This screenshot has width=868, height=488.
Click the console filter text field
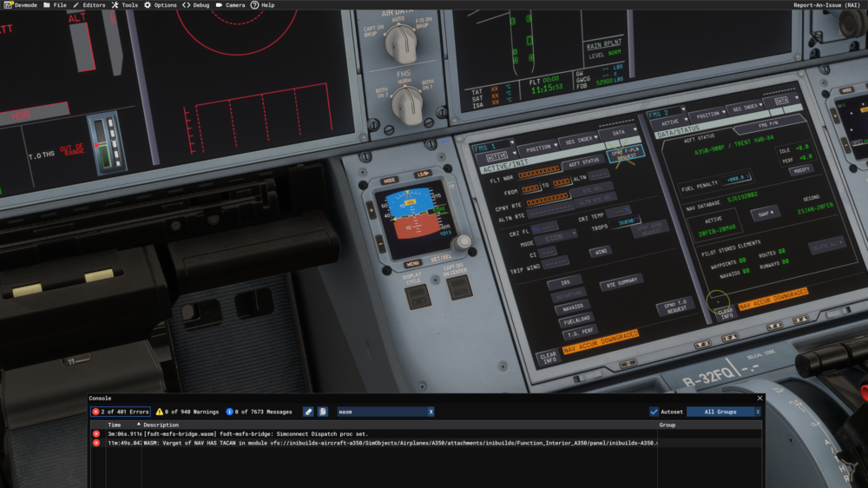click(380, 412)
